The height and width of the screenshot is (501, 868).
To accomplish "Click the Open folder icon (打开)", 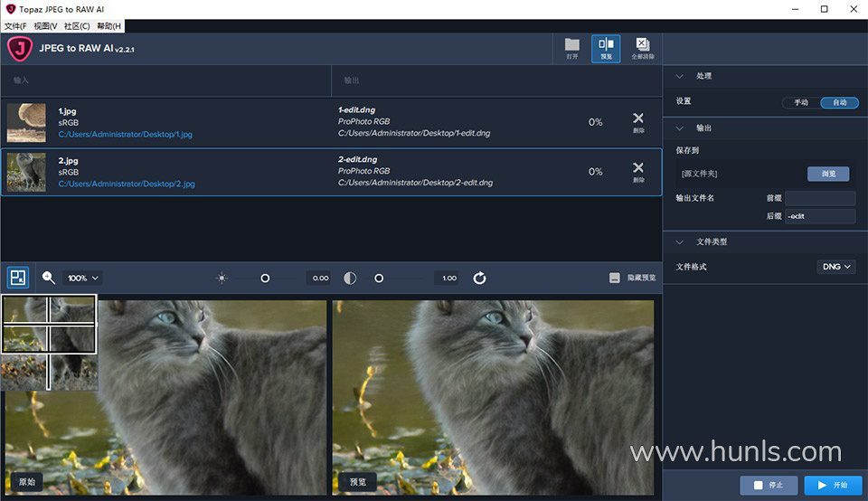I will pos(571,48).
